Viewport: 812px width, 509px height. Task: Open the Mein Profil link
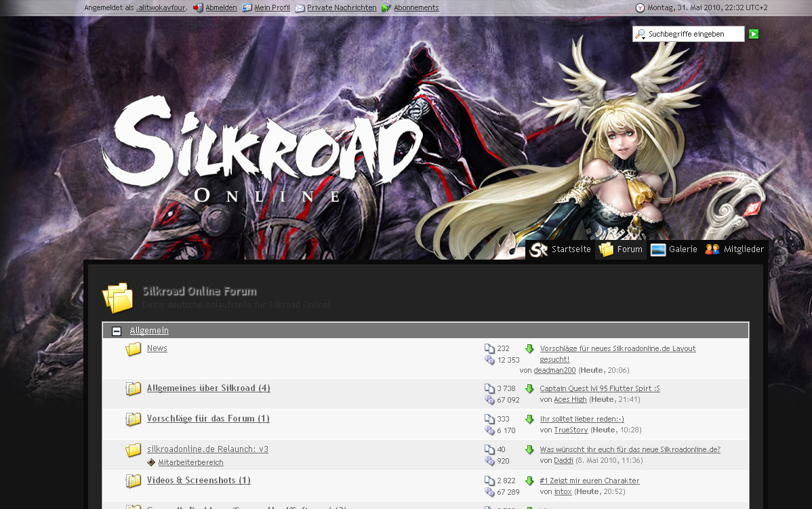272,8
